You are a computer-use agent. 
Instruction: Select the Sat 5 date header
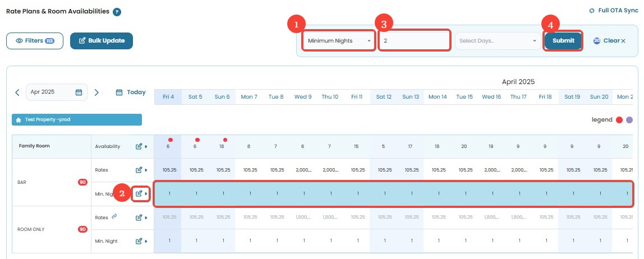pos(195,97)
